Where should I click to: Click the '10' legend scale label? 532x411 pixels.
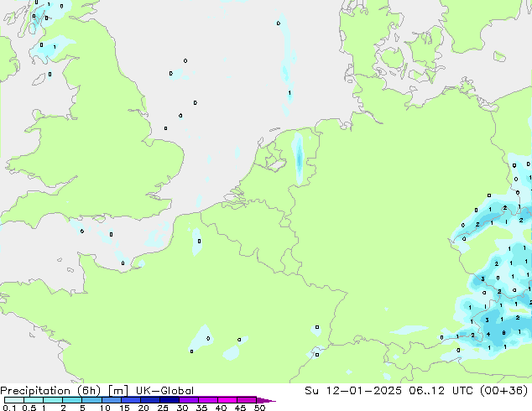point(105,408)
